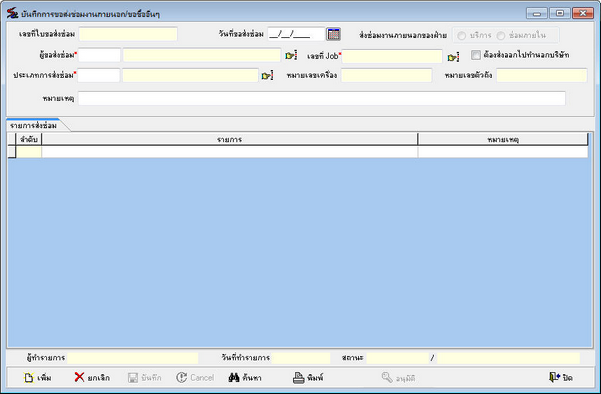Click the first row หมายเหตุ grid cell

(x=503, y=152)
